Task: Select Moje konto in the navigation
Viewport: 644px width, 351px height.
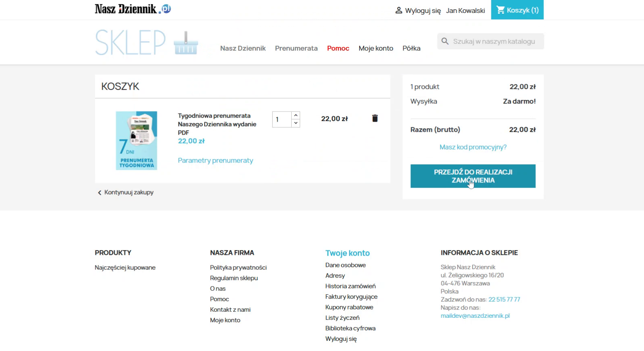Action: 375,48
